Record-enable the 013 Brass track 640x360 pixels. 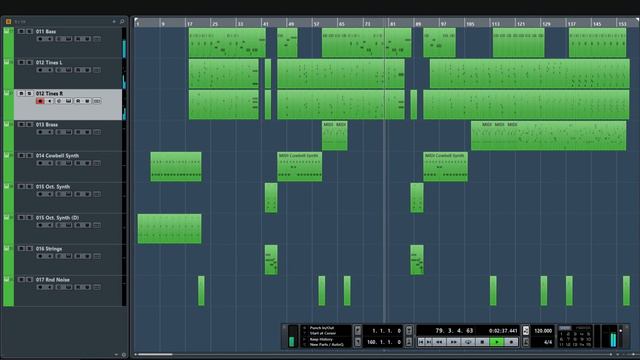click(40, 132)
